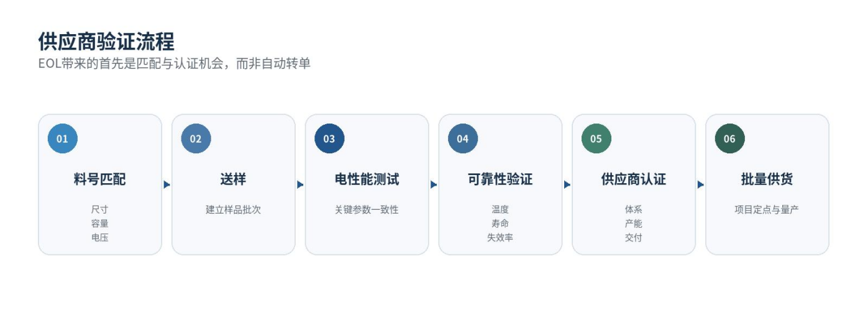Click arrow between 电性能测试 and 可靠性验证

click(434, 184)
